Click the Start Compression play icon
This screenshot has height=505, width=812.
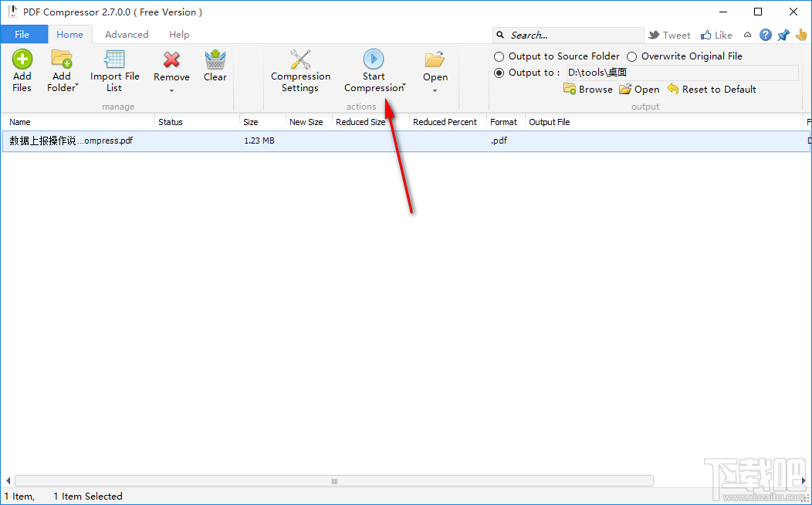(x=374, y=59)
